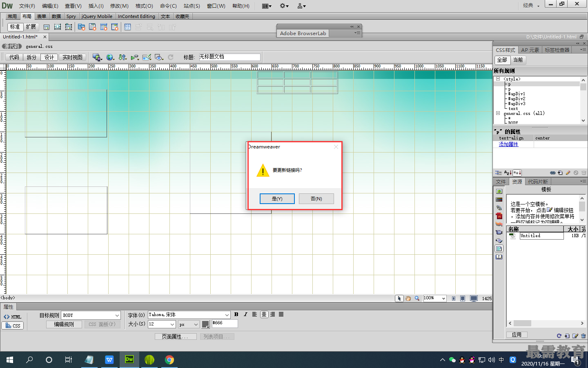Select Flash SWF category in Assets panel
The width and height of the screenshot is (588, 368).
click(499, 216)
